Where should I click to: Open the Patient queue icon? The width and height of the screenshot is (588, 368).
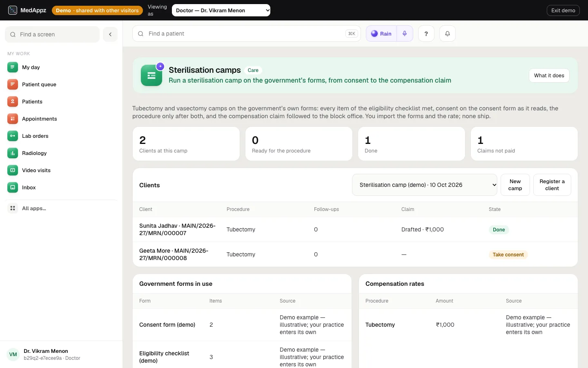tap(13, 84)
